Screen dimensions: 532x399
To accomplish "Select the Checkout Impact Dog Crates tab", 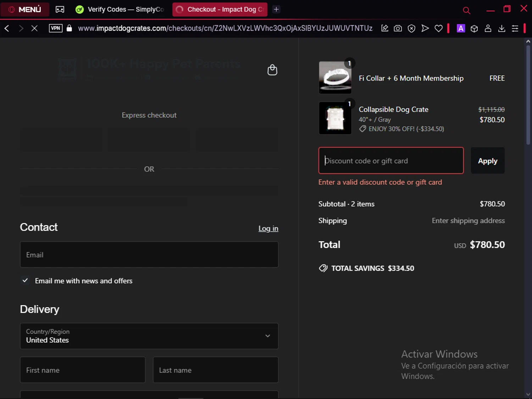I will pyautogui.click(x=220, y=10).
